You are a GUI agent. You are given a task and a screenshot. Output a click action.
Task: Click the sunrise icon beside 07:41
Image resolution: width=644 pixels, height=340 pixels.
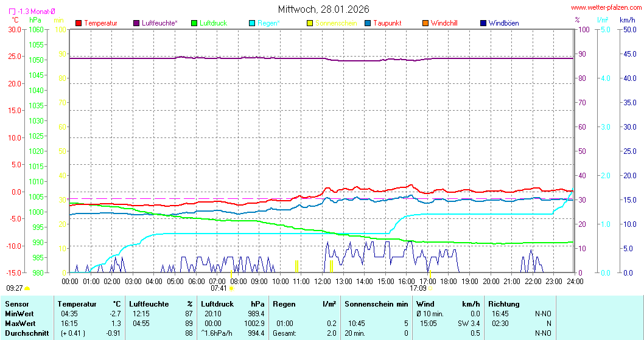[231, 288]
